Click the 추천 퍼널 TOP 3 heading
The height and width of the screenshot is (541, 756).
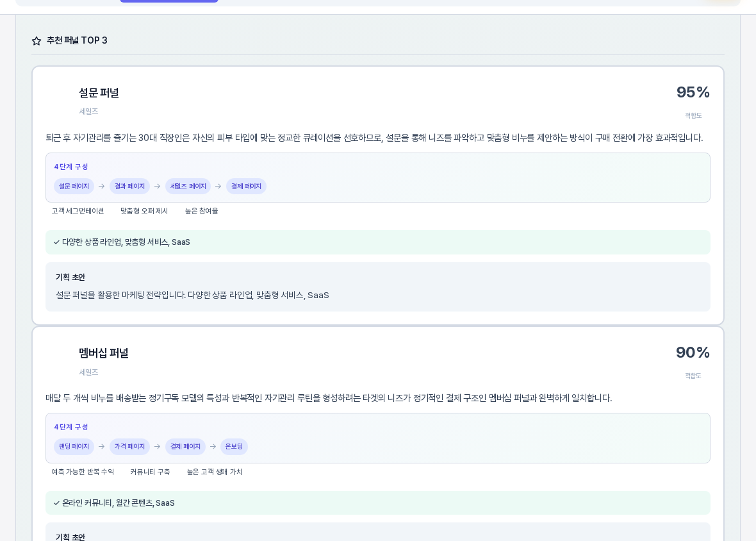pyautogui.click(x=77, y=40)
